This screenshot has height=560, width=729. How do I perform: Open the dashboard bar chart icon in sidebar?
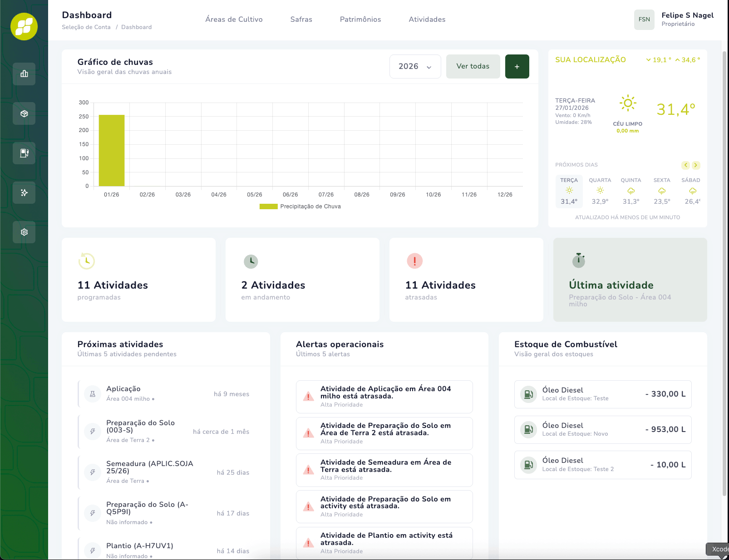pyautogui.click(x=24, y=74)
